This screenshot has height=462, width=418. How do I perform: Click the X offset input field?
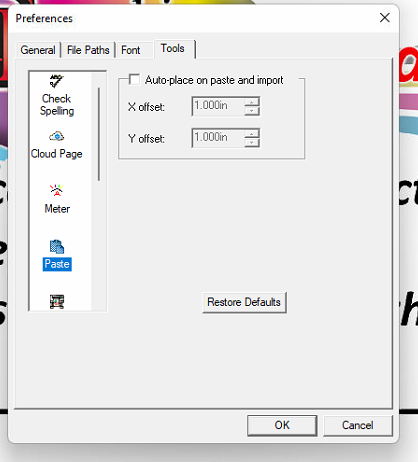pos(218,106)
